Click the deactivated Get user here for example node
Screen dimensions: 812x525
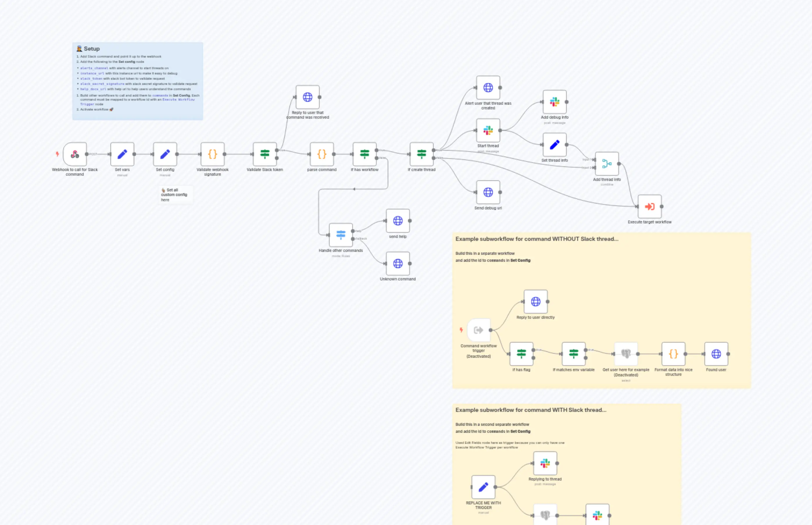coord(625,353)
